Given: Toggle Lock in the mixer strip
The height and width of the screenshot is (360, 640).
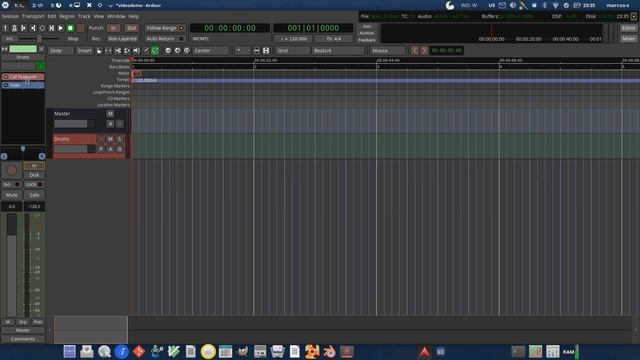Looking at the screenshot, I should tap(34, 184).
